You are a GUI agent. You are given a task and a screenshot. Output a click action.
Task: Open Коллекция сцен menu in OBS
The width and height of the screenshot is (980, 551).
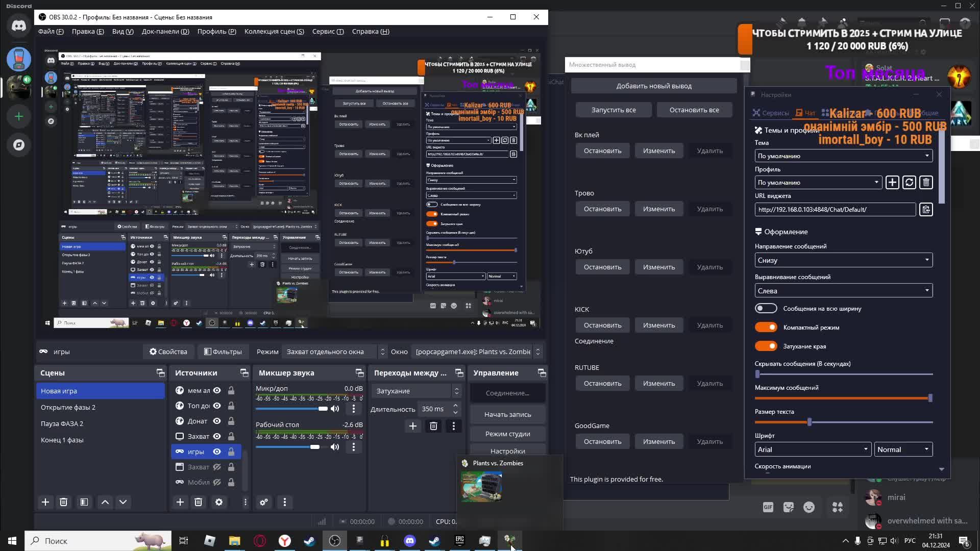tap(274, 32)
